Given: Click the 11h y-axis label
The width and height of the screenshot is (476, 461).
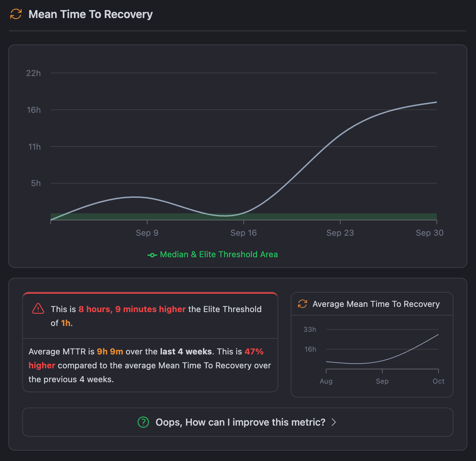Looking at the screenshot, I should pos(34,147).
